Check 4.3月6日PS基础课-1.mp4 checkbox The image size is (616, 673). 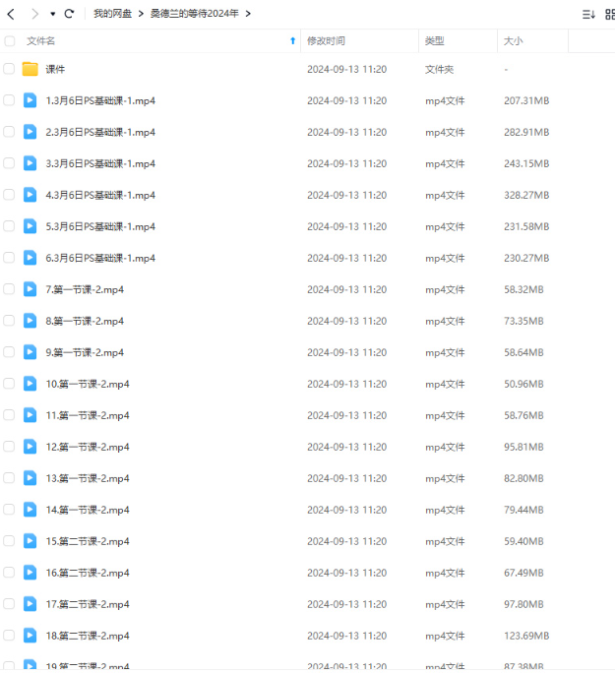coord(9,195)
